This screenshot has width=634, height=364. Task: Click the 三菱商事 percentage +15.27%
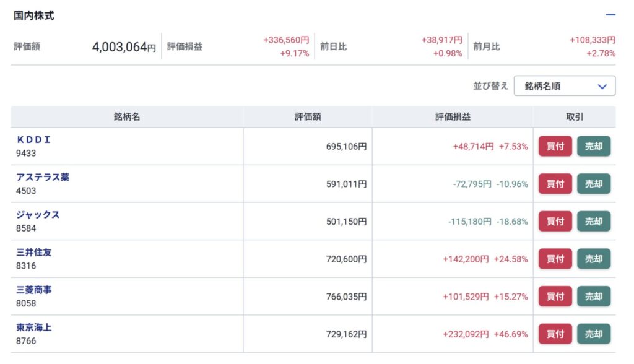click(511, 297)
